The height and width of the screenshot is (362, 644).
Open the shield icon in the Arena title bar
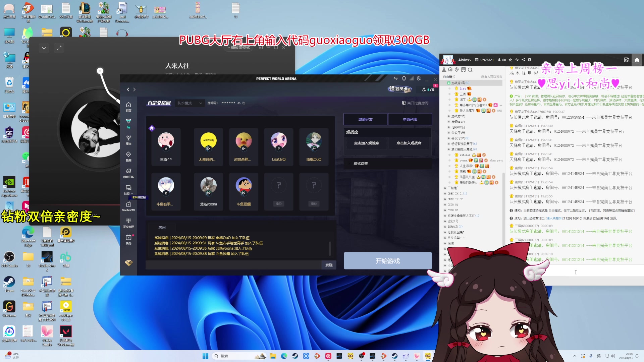(x=419, y=78)
